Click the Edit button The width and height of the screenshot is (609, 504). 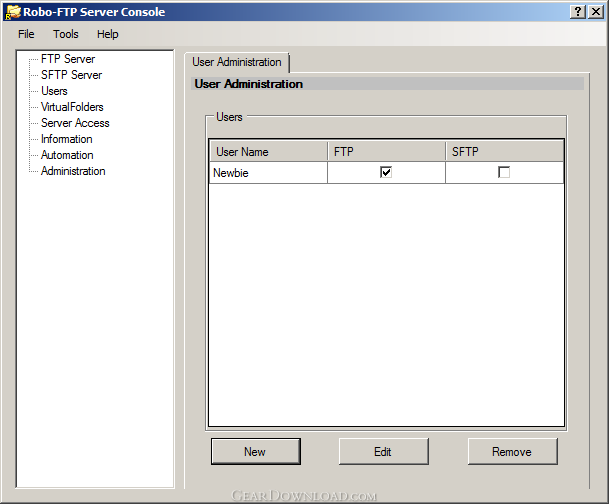(383, 452)
